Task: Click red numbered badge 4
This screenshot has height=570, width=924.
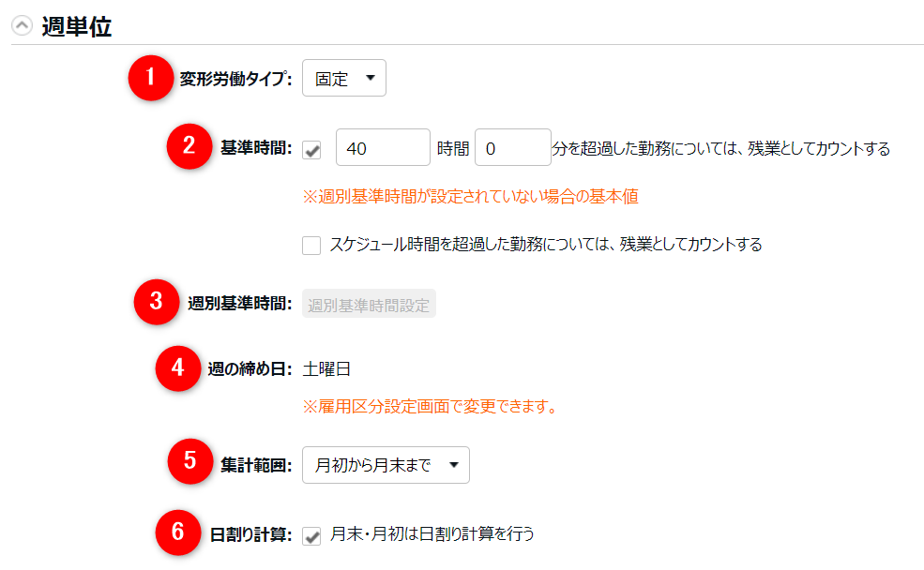Action: point(177,368)
